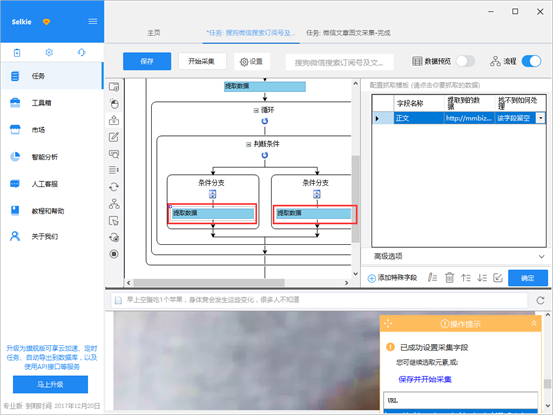The width and height of the screenshot is (553, 415).
Task: Click the edit pencil icon in the vertical toolbar
Action: point(114,137)
